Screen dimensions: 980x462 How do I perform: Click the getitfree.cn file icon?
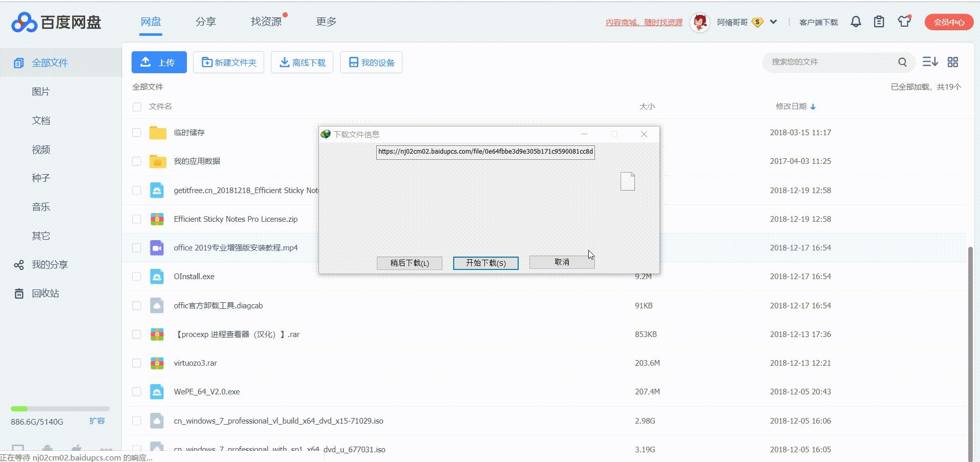tap(157, 191)
